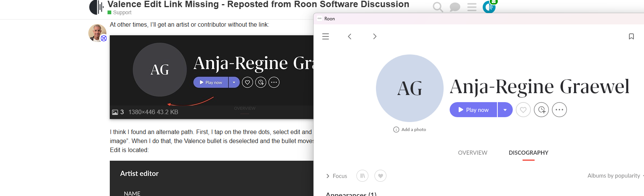This screenshot has height=196, width=644.
Task: Click the add to library icon button
Action: click(541, 110)
